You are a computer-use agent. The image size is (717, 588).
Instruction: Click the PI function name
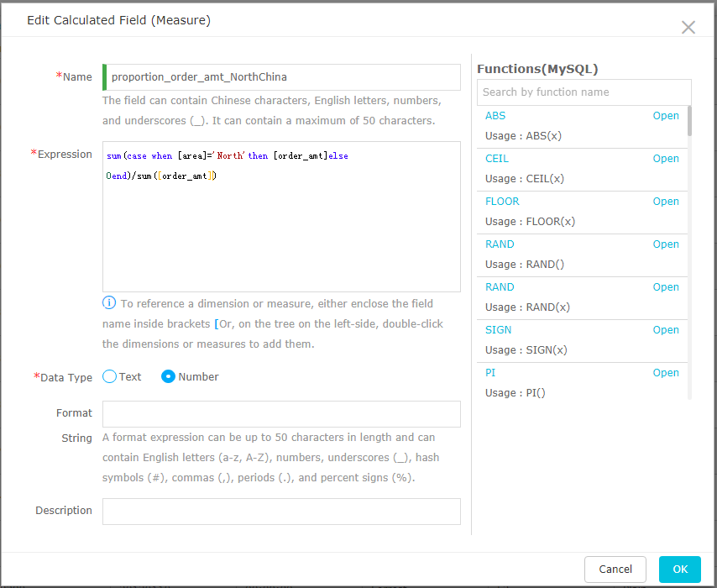click(x=490, y=373)
